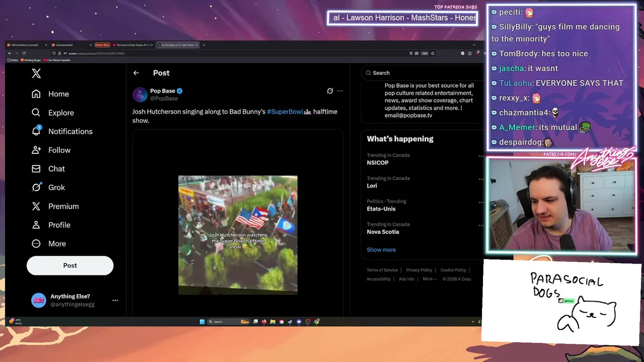Viewport: 644px width, 362px height.
Task: Open the Ads info footer link
Action: pos(407,279)
